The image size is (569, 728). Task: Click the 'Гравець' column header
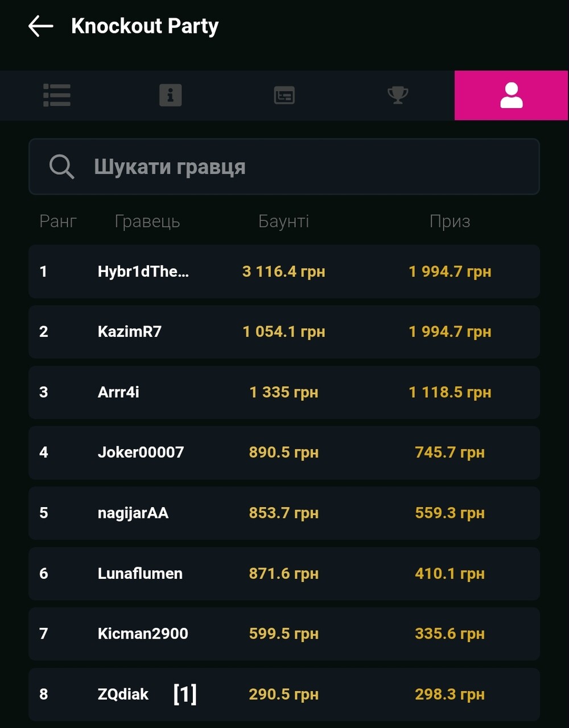[147, 221]
